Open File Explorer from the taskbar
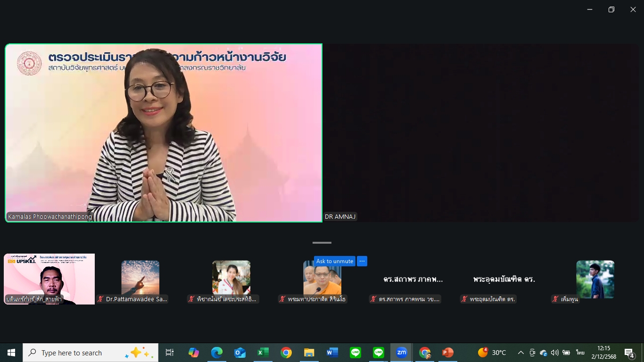 pos(309,353)
